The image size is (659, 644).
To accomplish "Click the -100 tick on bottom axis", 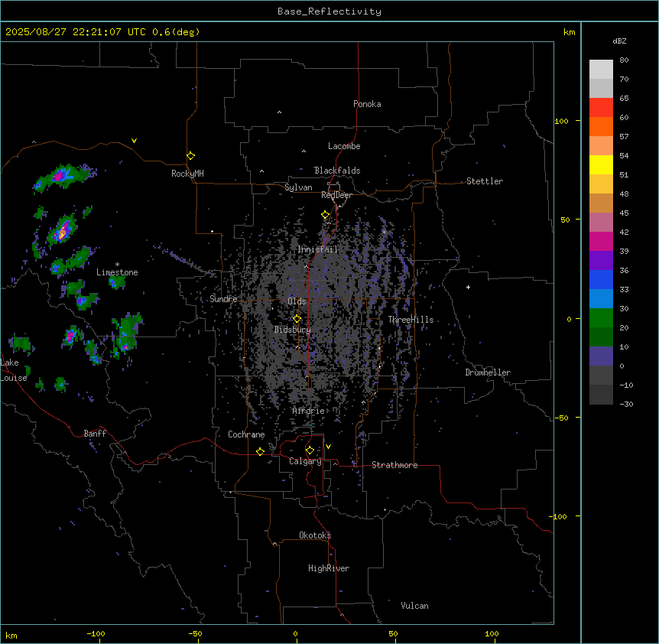I will (96, 633).
